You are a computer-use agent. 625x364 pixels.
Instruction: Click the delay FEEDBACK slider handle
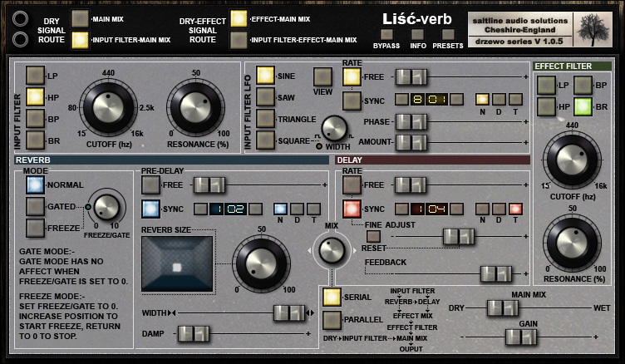[496, 274]
